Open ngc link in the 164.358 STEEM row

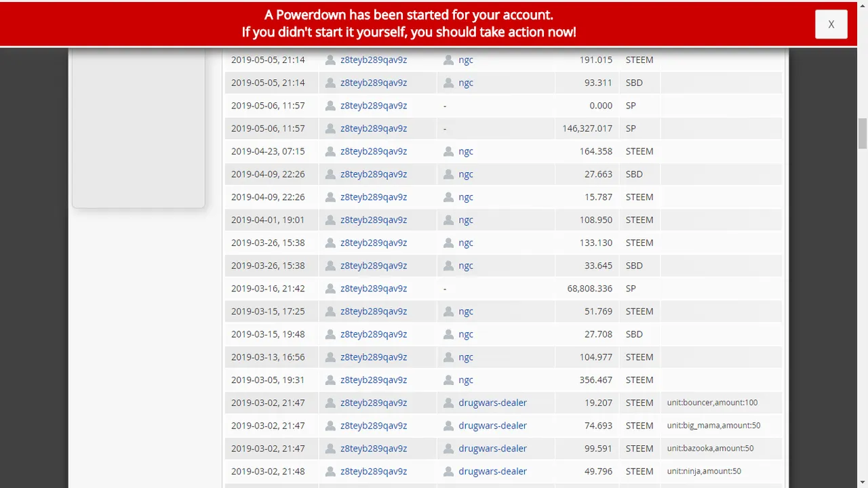coord(466,151)
